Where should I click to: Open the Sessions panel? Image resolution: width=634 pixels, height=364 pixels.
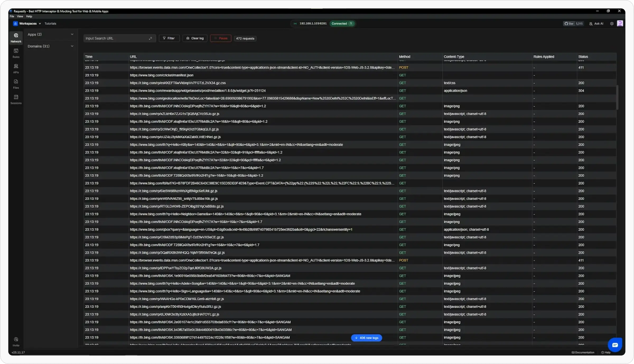(x=16, y=99)
